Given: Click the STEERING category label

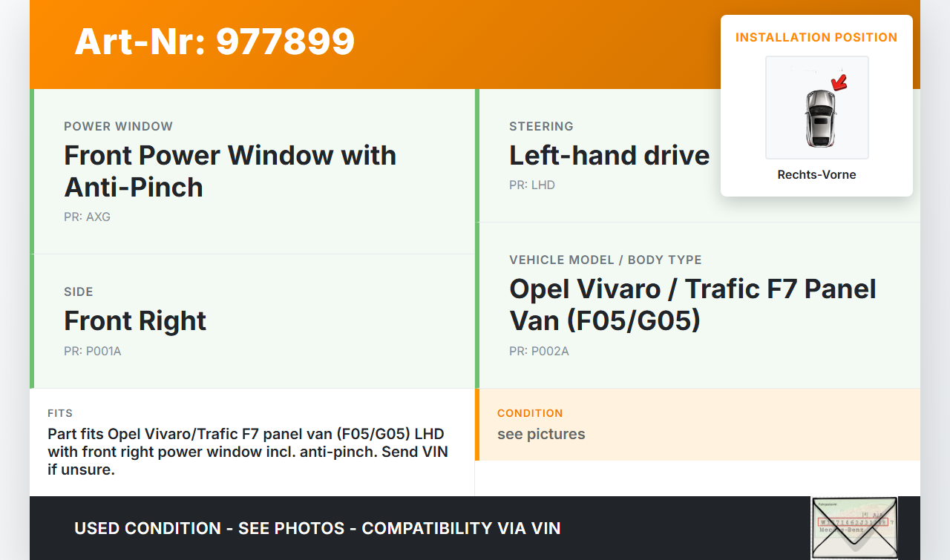Looking at the screenshot, I should pyautogui.click(x=541, y=127).
